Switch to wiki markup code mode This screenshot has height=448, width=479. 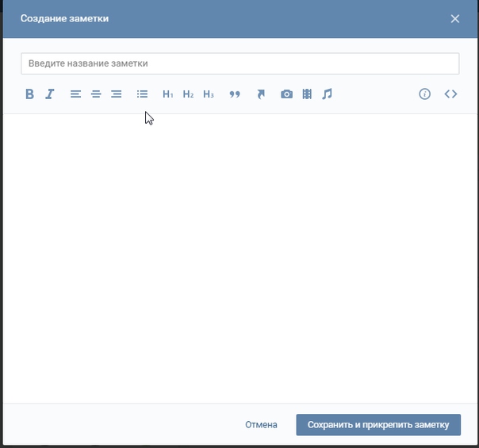tap(450, 94)
